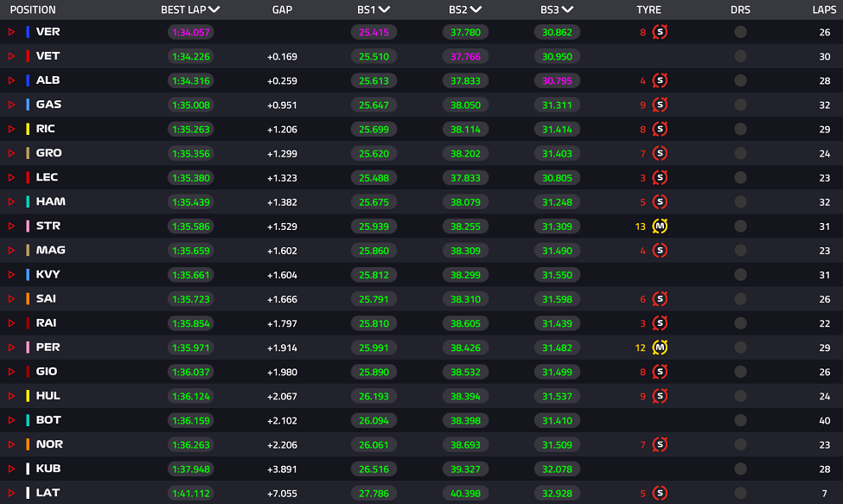Click the TYRE column header
Viewport: 843px width, 504px height.
[x=649, y=10]
